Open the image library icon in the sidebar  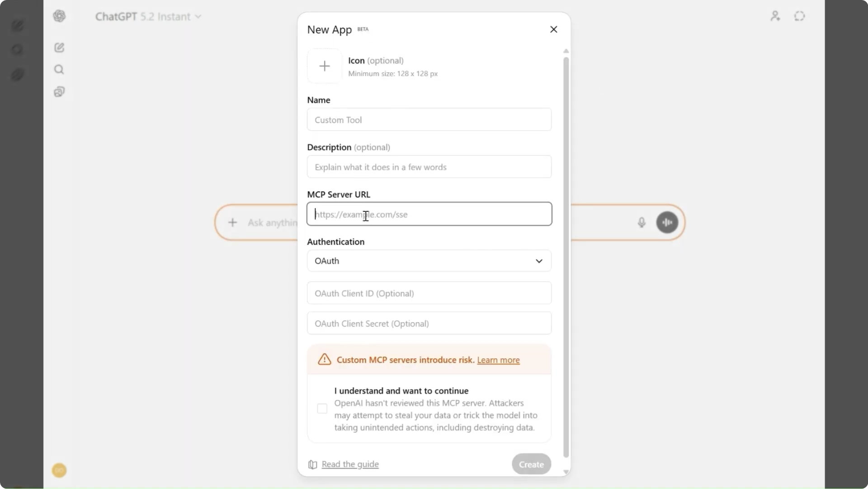point(59,91)
